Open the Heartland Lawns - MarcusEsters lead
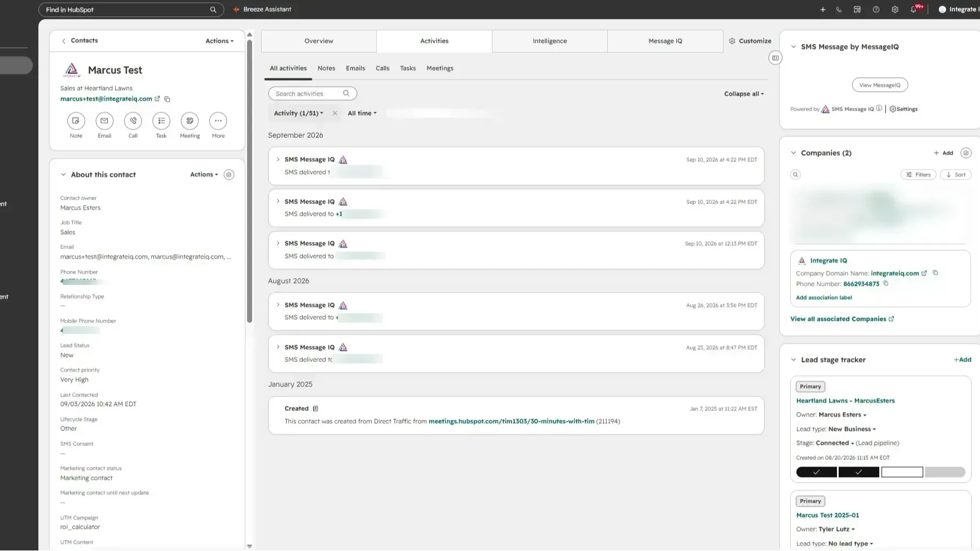 (845, 401)
